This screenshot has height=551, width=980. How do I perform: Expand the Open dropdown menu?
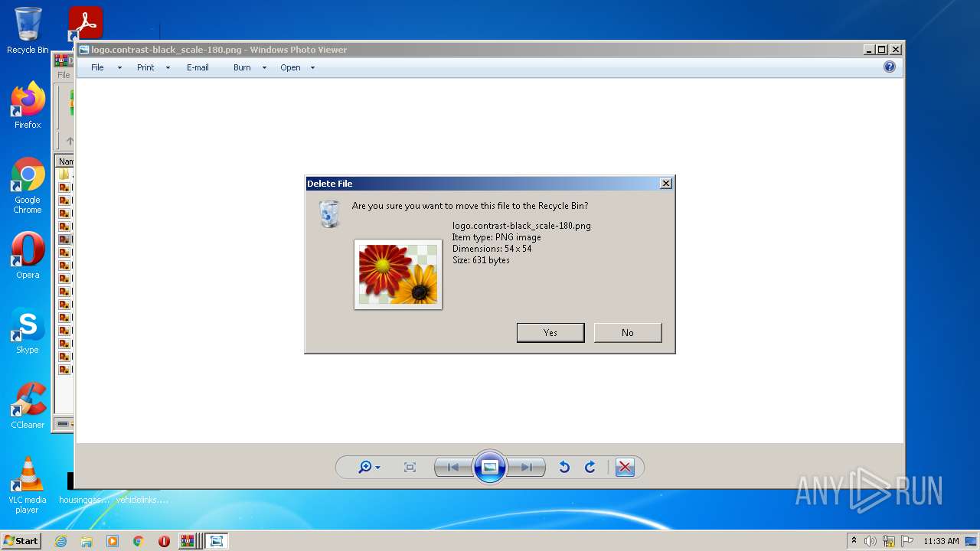point(290,67)
